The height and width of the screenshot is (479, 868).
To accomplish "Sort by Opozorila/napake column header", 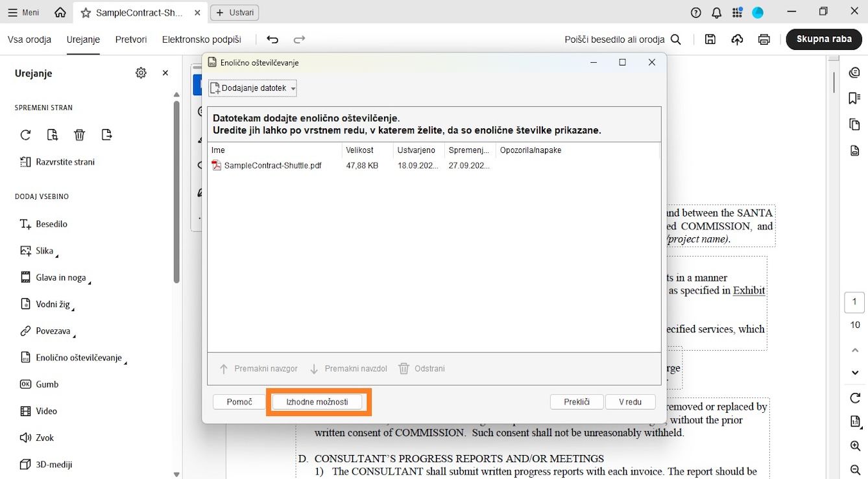I will 577,150.
